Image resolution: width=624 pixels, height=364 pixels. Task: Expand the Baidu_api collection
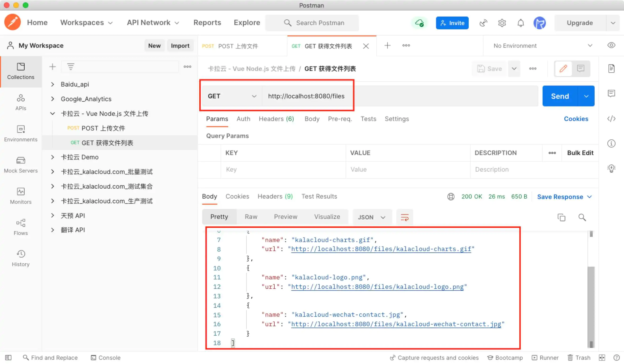tap(53, 84)
